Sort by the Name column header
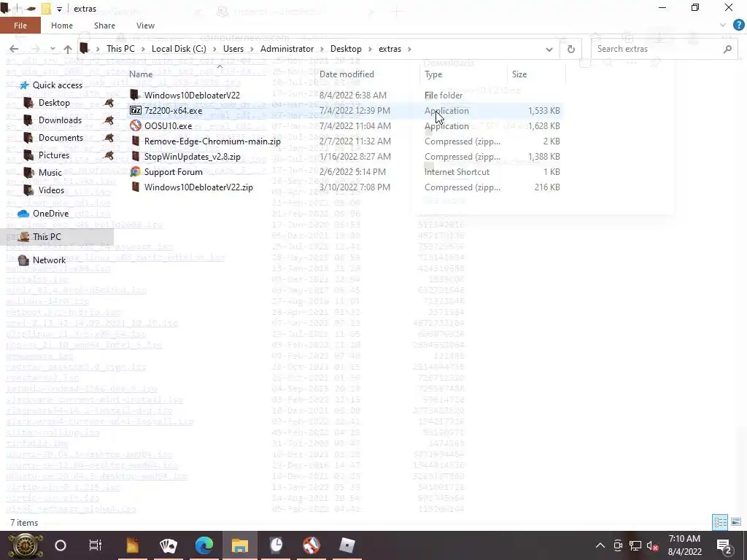 (x=141, y=74)
